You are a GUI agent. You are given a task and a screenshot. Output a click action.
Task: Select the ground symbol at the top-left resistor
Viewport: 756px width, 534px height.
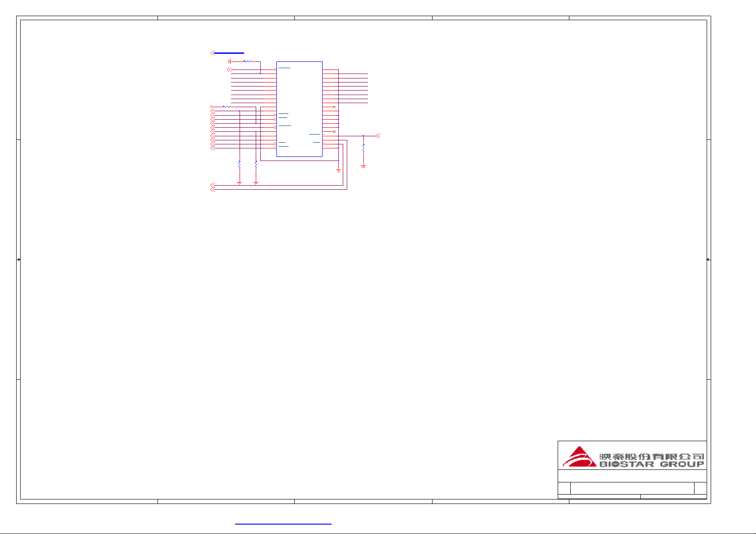229,61
